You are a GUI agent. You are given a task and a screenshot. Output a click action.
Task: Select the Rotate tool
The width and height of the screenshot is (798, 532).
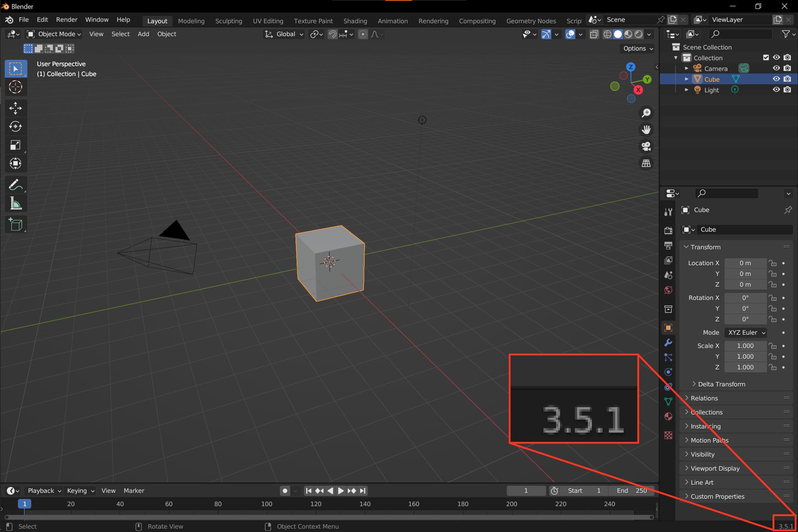(x=15, y=126)
